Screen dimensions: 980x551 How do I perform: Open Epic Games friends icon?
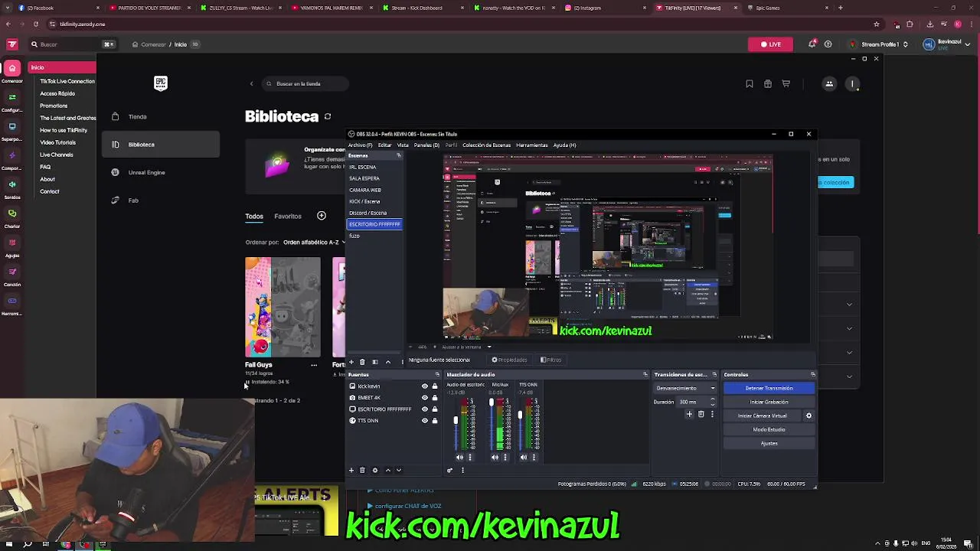click(x=829, y=84)
